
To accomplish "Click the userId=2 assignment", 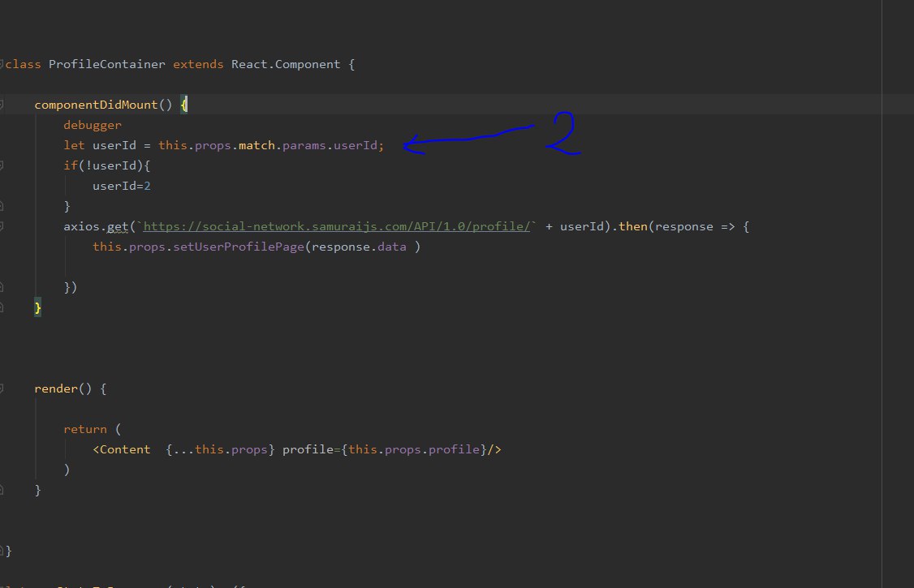I will [121, 186].
